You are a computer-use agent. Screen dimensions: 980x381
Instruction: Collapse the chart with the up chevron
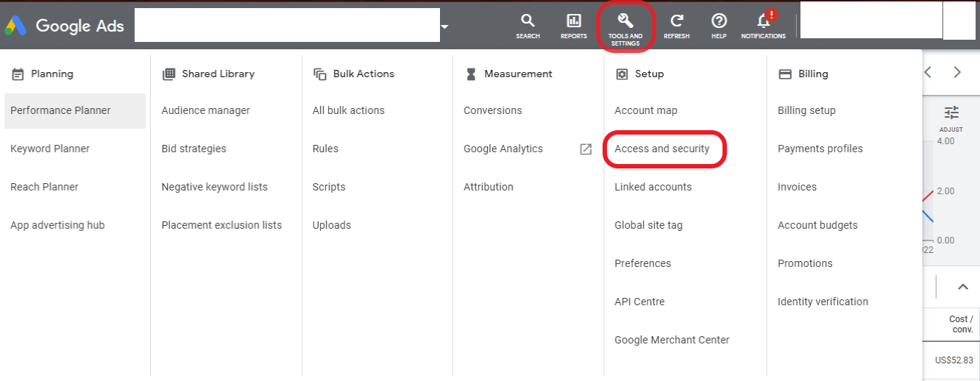pyautogui.click(x=962, y=287)
